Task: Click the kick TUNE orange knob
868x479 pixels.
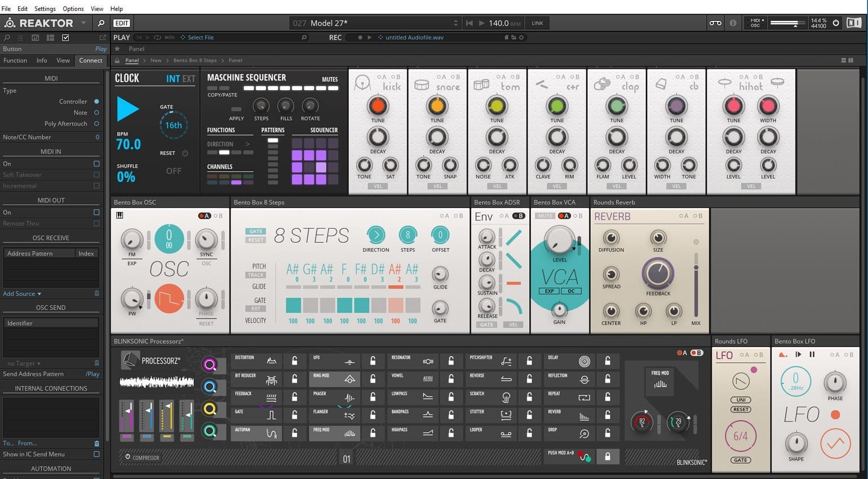Action: (x=378, y=105)
